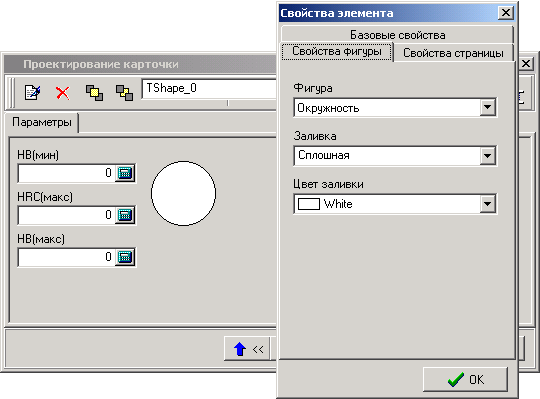Screen dimensions: 540x399
Task: Select the Свойства фигуры tab
Action: tap(337, 52)
